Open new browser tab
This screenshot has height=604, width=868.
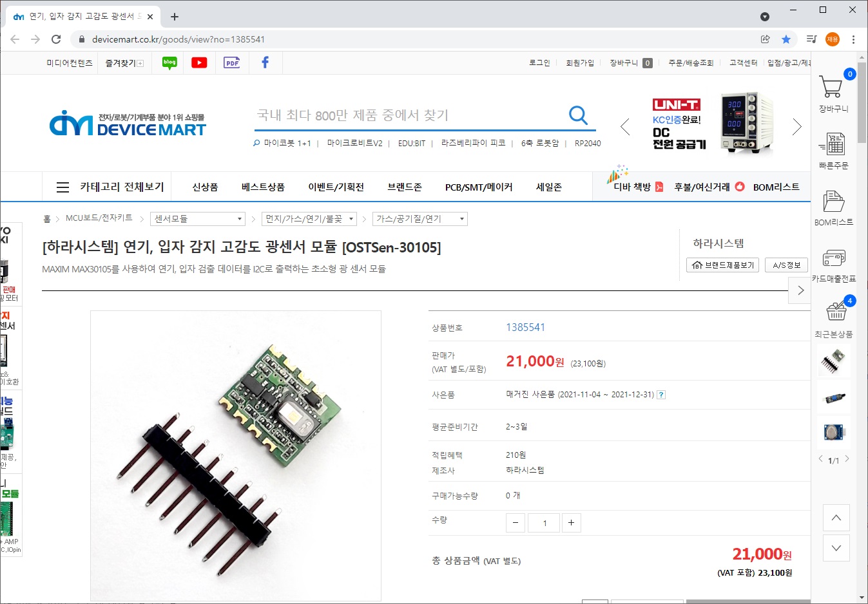pos(175,17)
